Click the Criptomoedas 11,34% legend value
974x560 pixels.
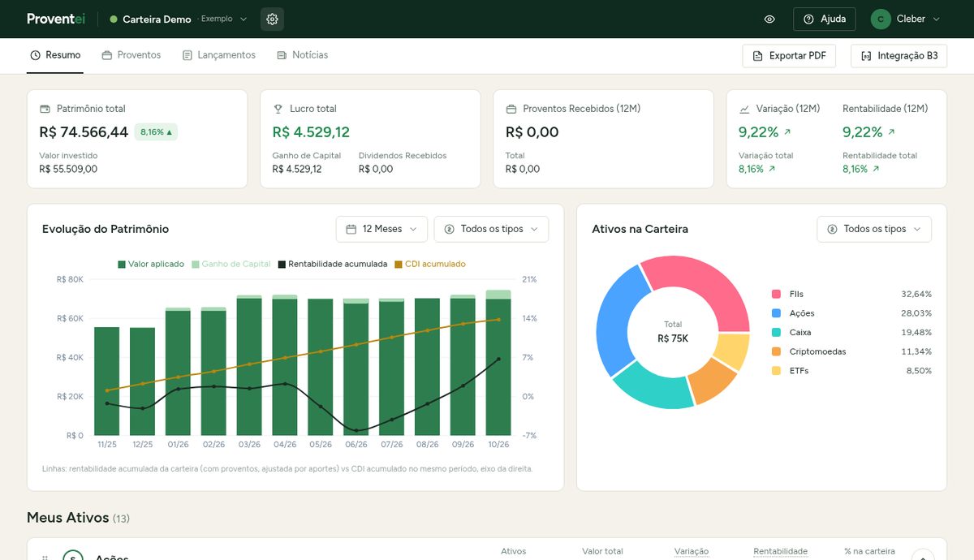pos(916,351)
